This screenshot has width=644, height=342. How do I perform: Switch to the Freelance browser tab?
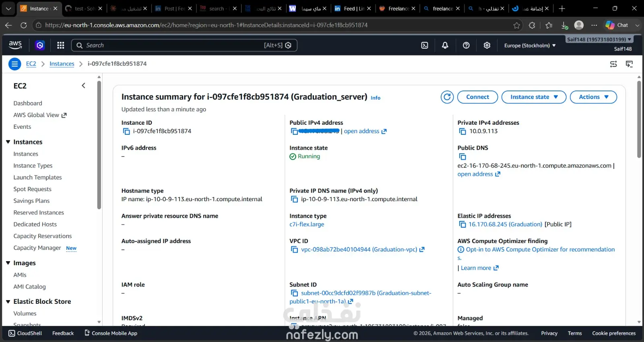398,8
